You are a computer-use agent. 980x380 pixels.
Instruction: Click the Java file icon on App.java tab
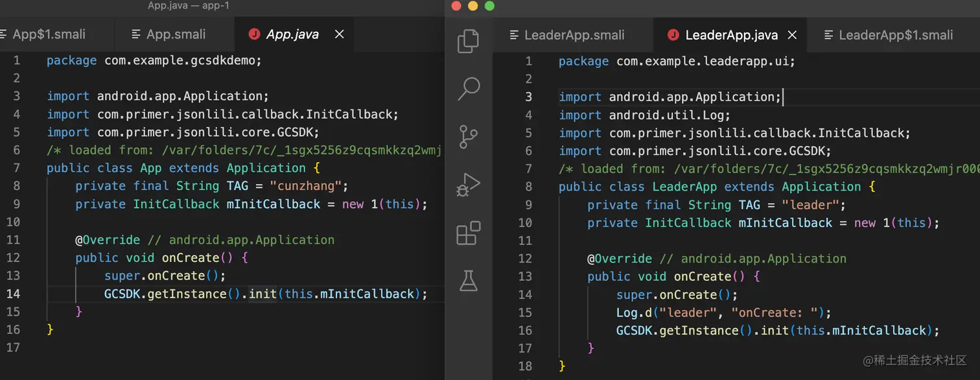pyautogui.click(x=254, y=34)
